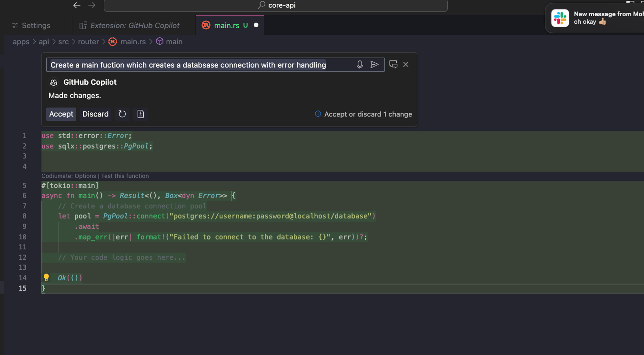The height and width of the screenshot is (355, 644).
Task: Click the unsaved dot on main.rs tab
Action: (256, 25)
